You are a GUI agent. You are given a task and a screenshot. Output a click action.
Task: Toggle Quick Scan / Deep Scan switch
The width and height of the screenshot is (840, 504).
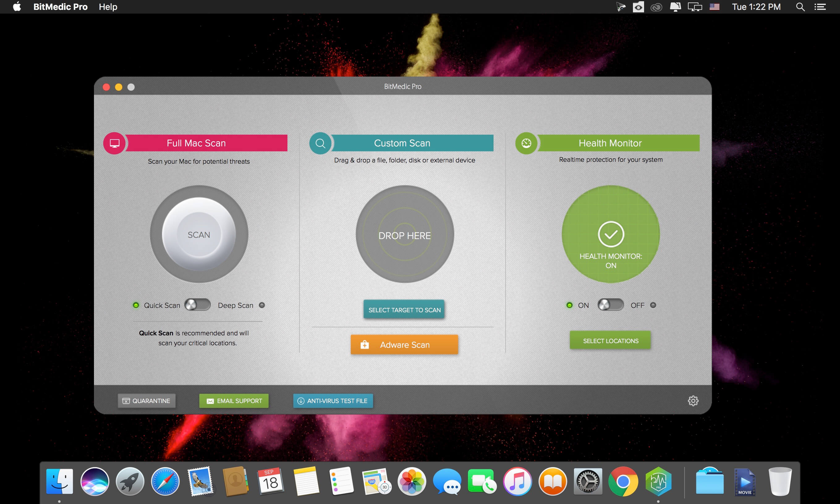pos(197,305)
